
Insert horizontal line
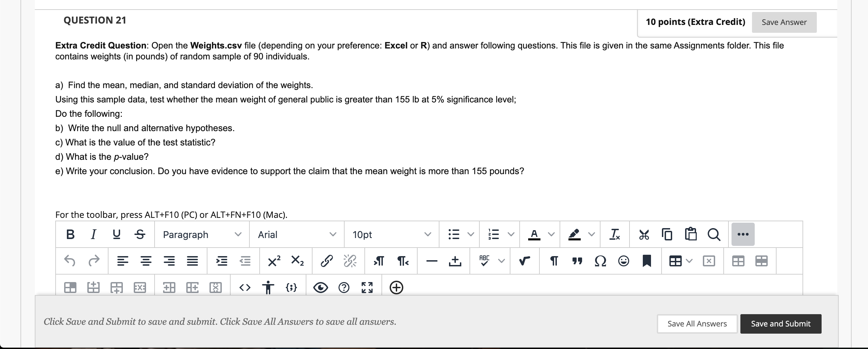tap(432, 261)
